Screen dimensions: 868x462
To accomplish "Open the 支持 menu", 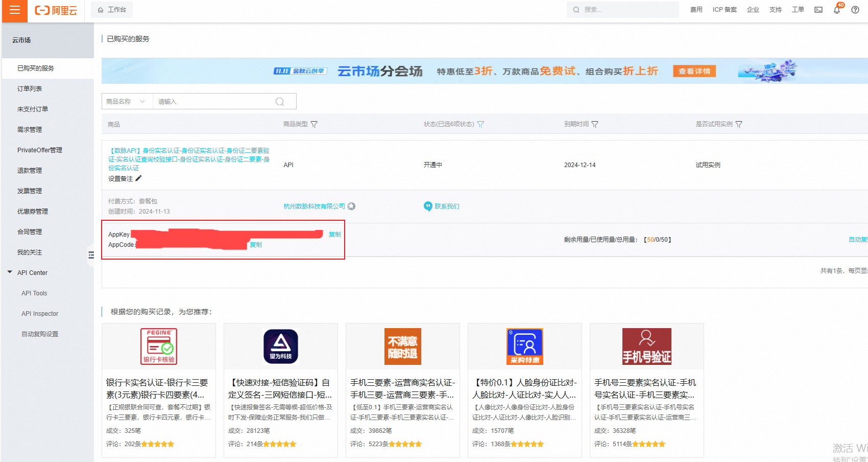I will point(776,10).
